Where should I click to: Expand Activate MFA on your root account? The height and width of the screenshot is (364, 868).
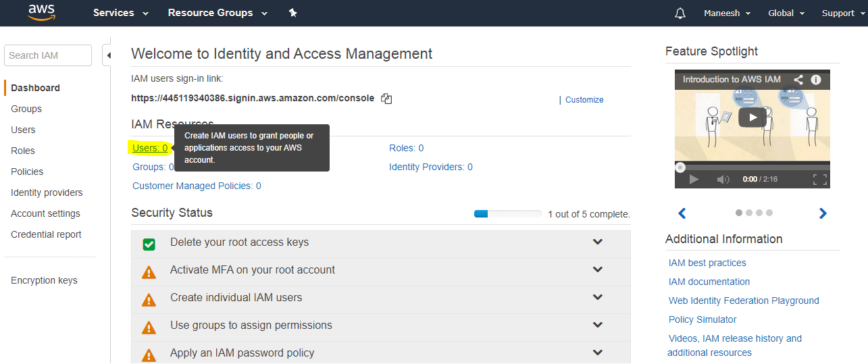coord(598,269)
